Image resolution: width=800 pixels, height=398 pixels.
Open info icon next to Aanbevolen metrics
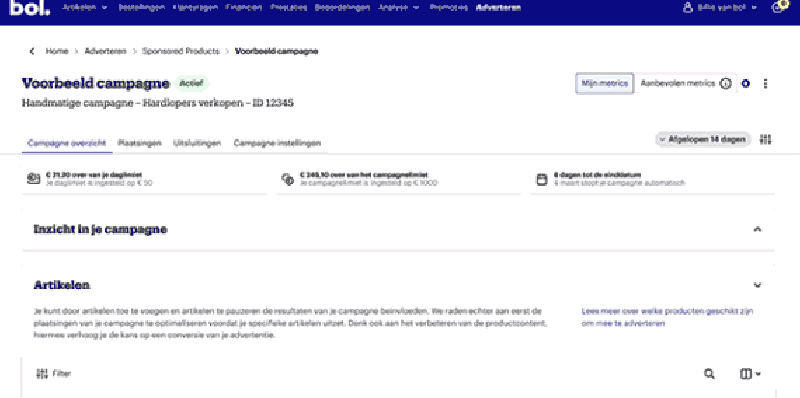click(x=726, y=84)
